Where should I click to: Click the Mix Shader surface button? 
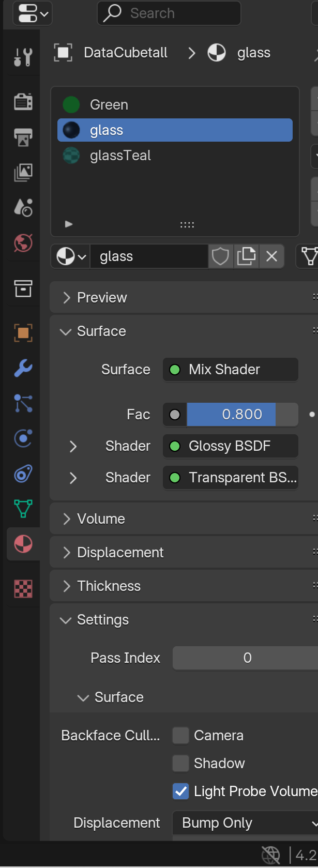pyautogui.click(x=231, y=370)
